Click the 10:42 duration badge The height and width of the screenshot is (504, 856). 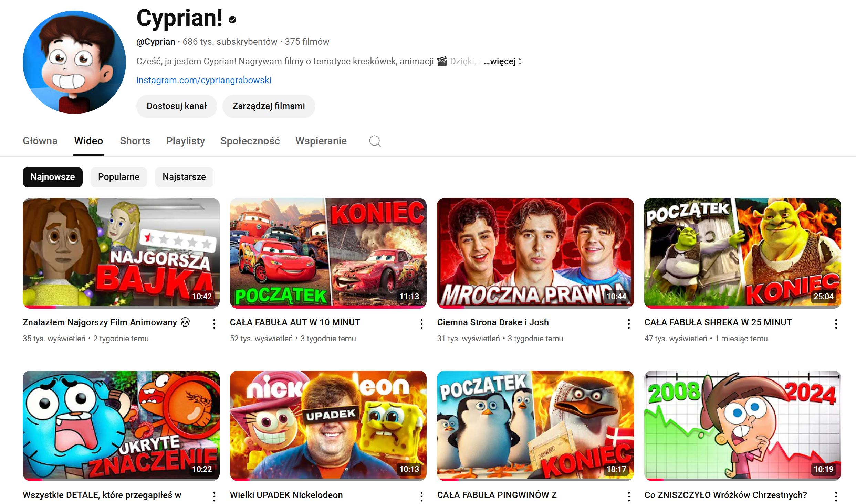(202, 297)
